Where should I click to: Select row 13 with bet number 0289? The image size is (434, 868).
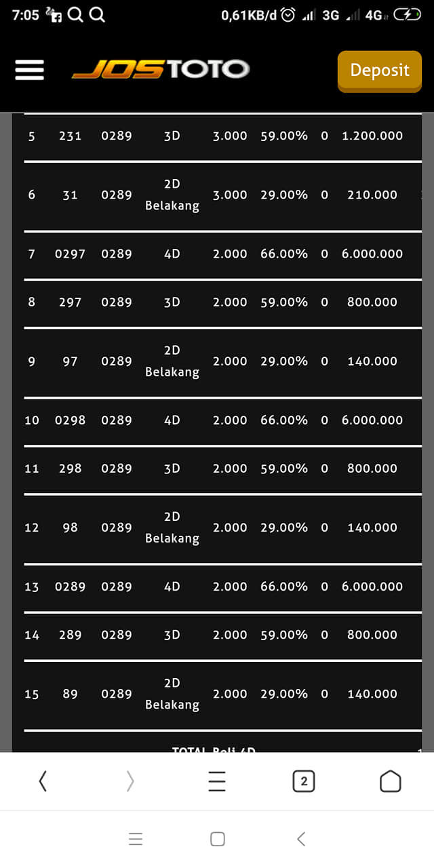tap(222, 587)
